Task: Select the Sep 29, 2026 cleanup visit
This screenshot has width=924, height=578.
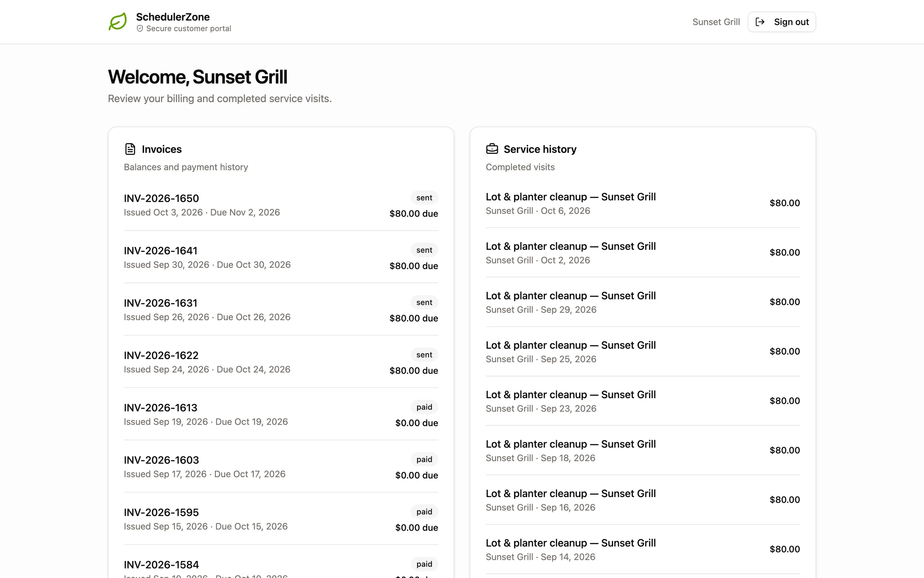Action: [643, 302]
